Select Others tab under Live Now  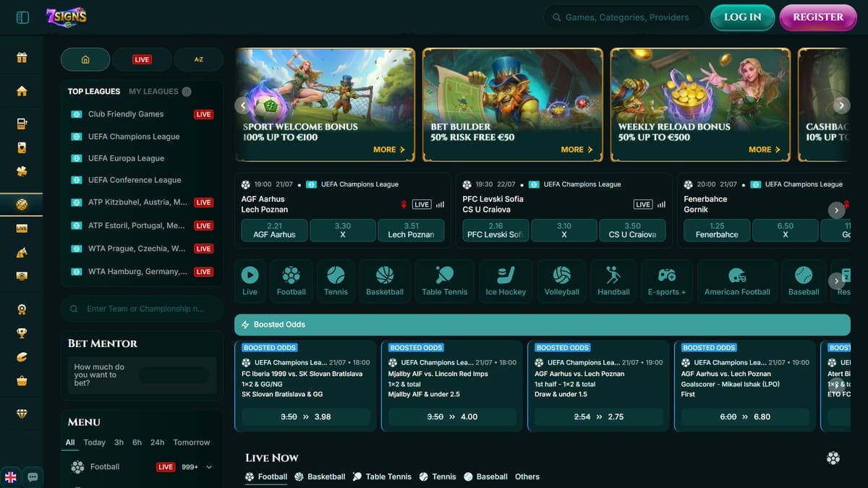[x=527, y=476]
